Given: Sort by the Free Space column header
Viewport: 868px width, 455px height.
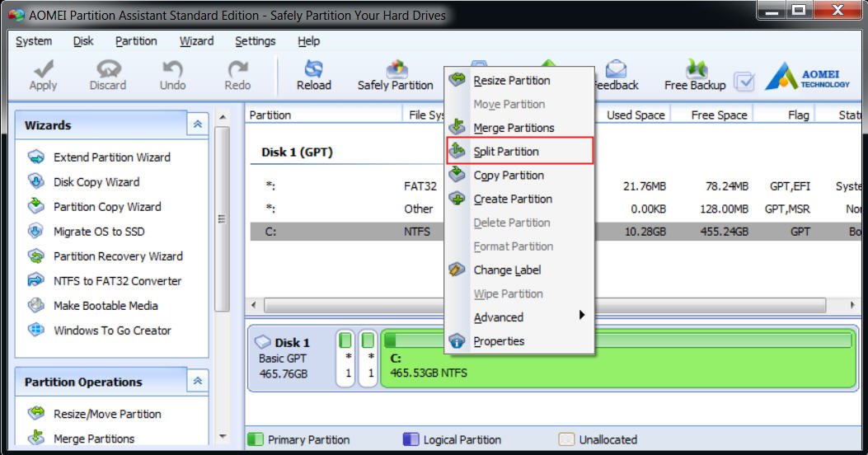Looking at the screenshot, I should (x=719, y=115).
